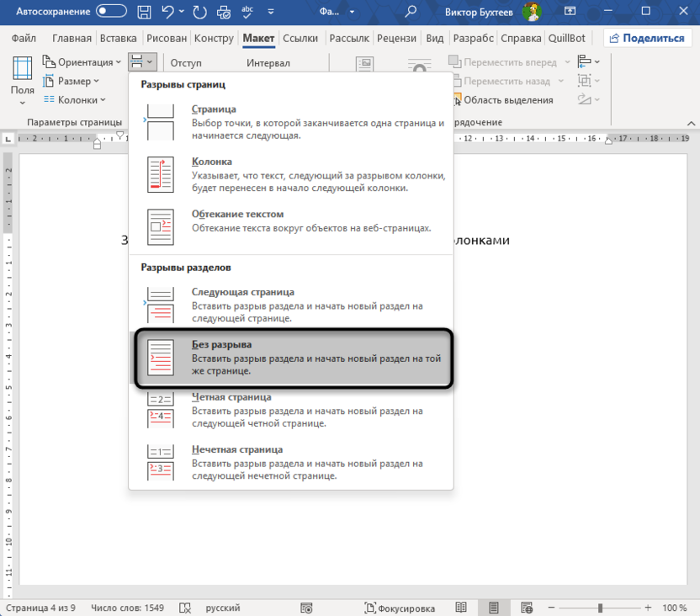Collapse the ribbon with the chevron
The image size is (700, 616).
tap(691, 124)
